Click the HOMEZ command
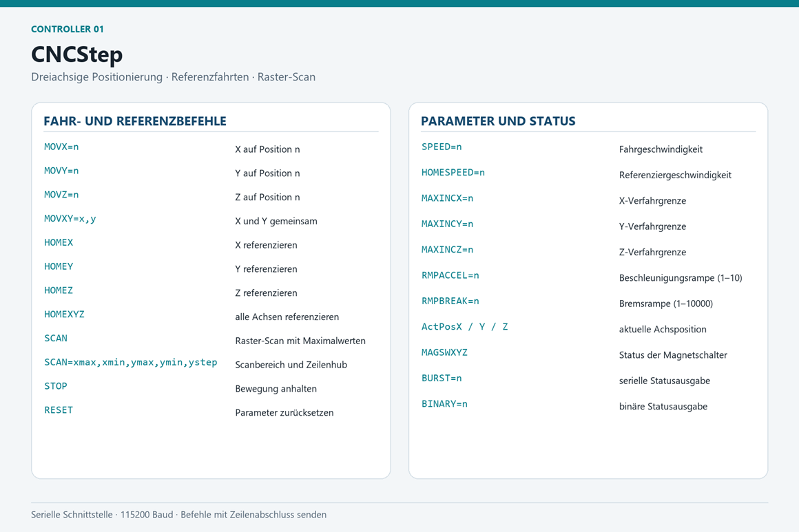The image size is (799, 532). [59, 290]
